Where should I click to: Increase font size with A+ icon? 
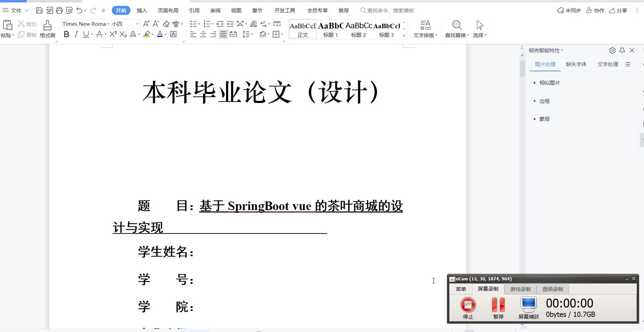[146, 24]
